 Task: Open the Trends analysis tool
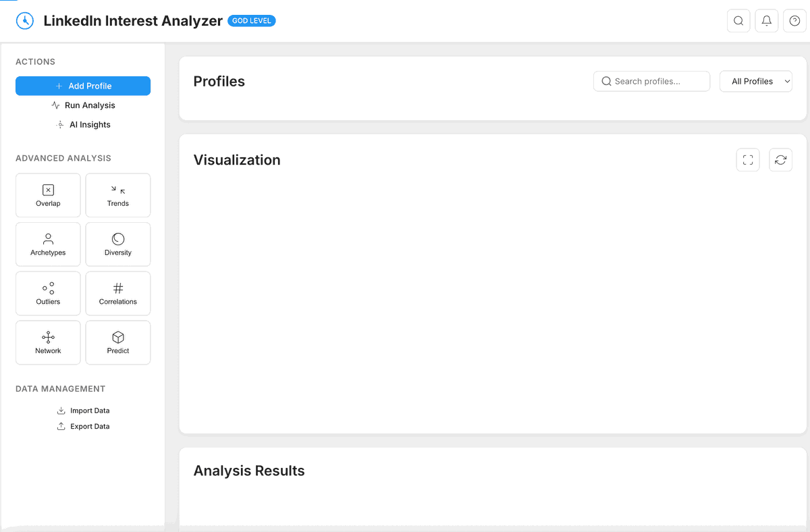pyautogui.click(x=117, y=195)
